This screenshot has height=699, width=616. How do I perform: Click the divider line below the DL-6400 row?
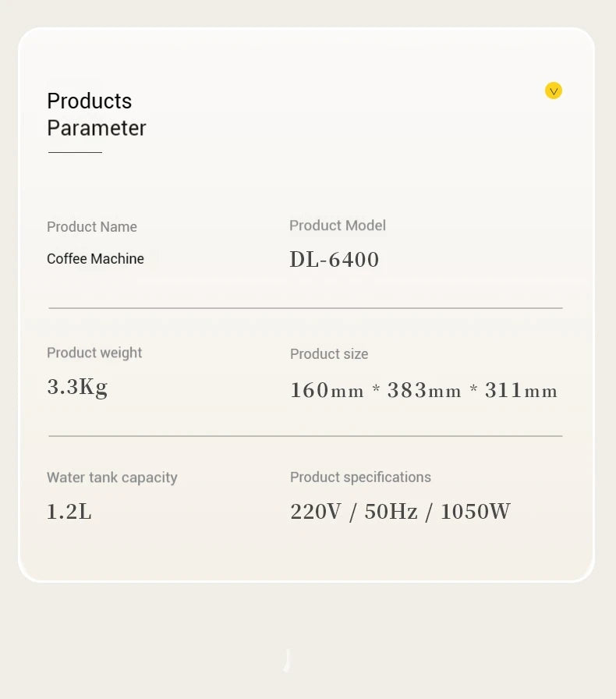point(306,308)
